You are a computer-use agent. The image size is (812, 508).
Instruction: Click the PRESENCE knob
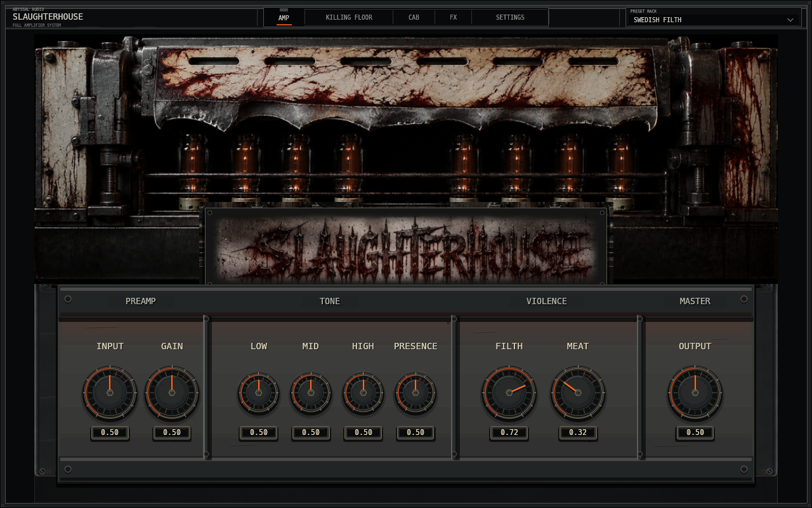(x=416, y=392)
